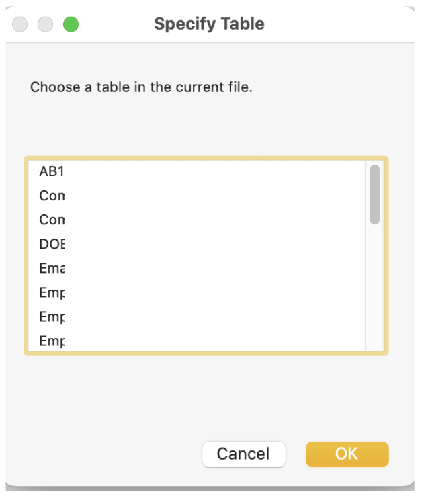
Task: Select the Ema table entry
Action: (52, 268)
